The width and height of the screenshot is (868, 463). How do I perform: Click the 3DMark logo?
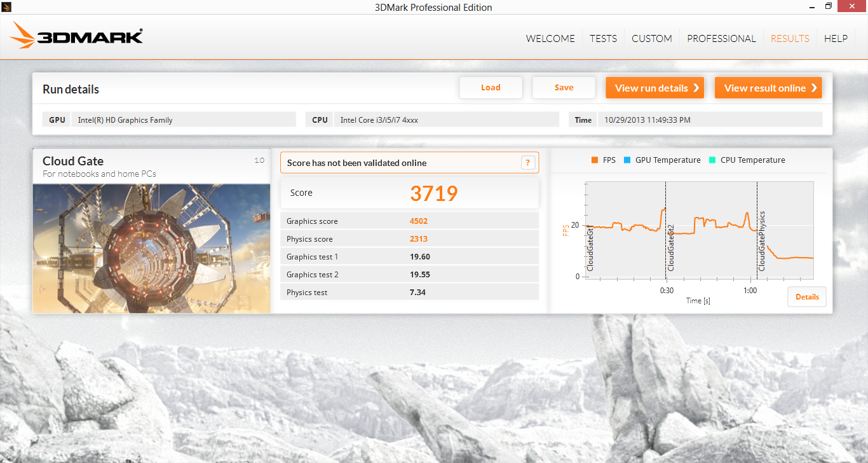coord(76,36)
